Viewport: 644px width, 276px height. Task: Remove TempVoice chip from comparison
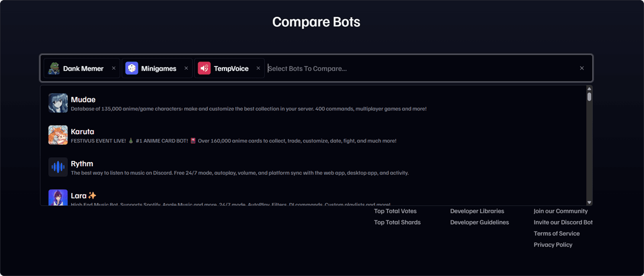[x=258, y=68]
